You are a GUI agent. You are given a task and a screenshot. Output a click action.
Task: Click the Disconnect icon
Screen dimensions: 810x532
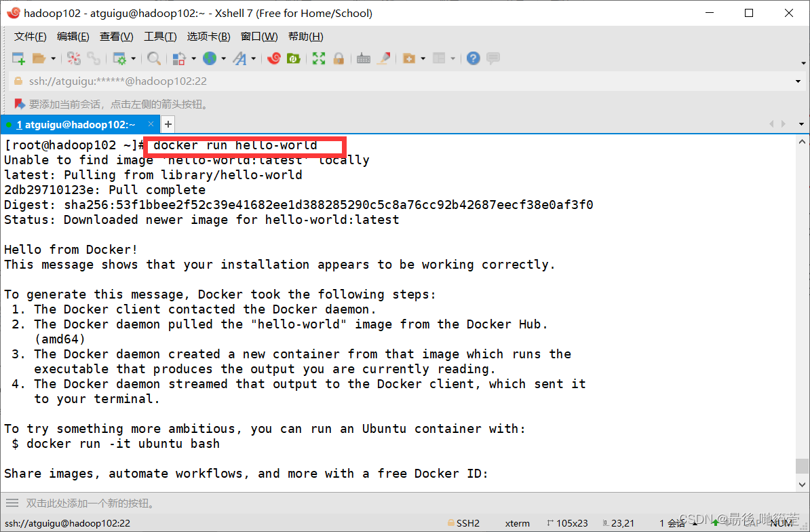tap(74, 58)
